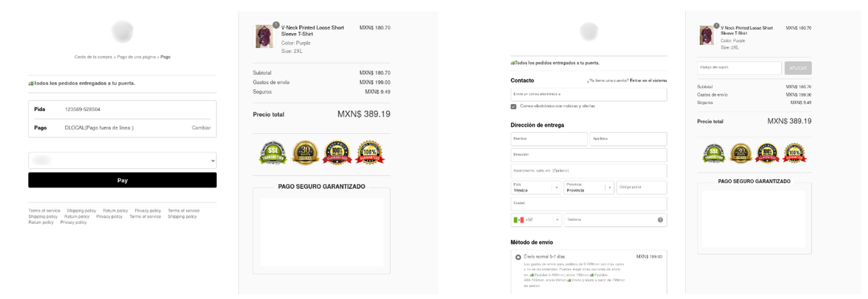Screen dimensions: 868x299
Task: Click the Mexico flag icon beside +52
Action: (x=518, y=220)
